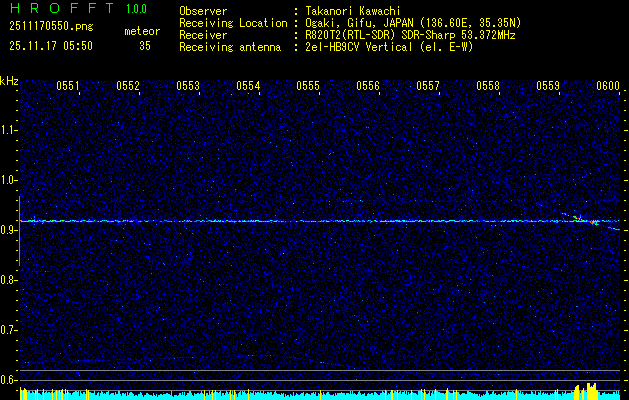Click the 0553 time marker
Screen dimensions: 629x400
(x=188, y=86)
